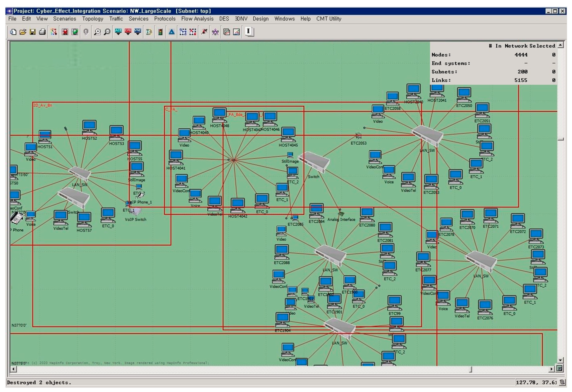Screen dimensions: 572x392
Task: Click the horizontal scrollbar thumb
Action: coord(471,369)
